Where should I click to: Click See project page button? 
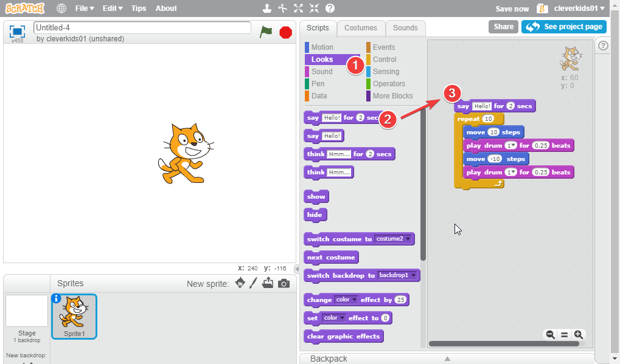(x=564, y=27)
